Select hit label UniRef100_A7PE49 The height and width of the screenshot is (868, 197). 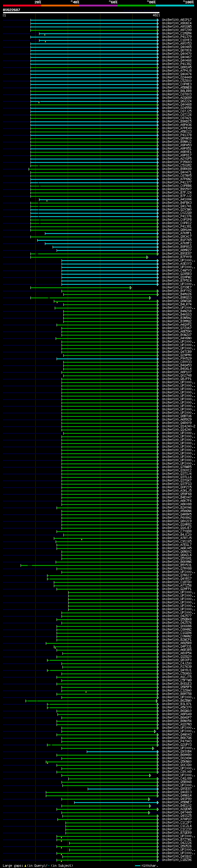click(x=177, y=128)
